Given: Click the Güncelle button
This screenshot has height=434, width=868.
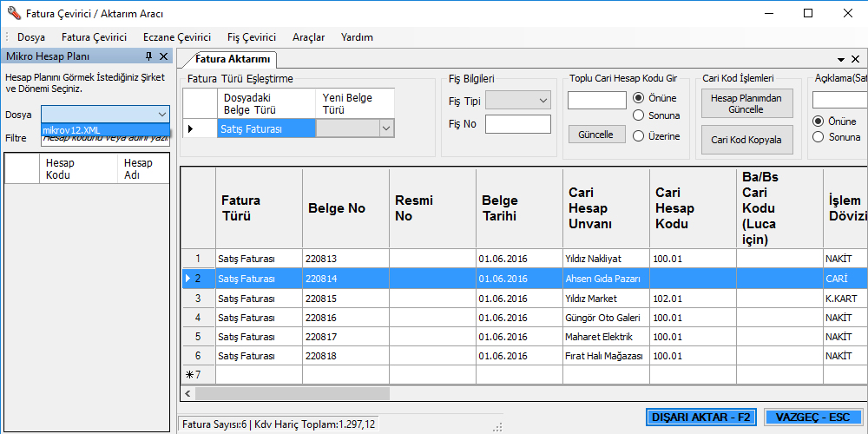Looking at the screenshot, I should click(x=595, y=135).
